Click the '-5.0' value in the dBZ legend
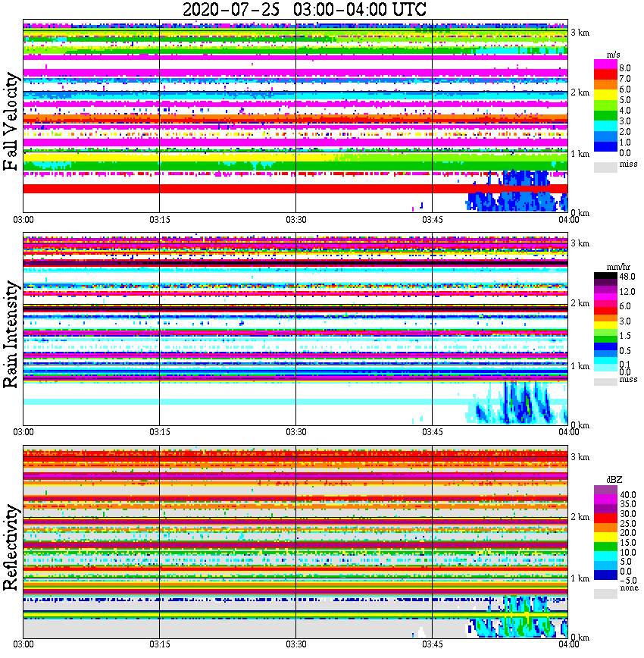Image resolution: width=644 pixels, height=658 pixels. pyautogui.click(x=628, y=581)
